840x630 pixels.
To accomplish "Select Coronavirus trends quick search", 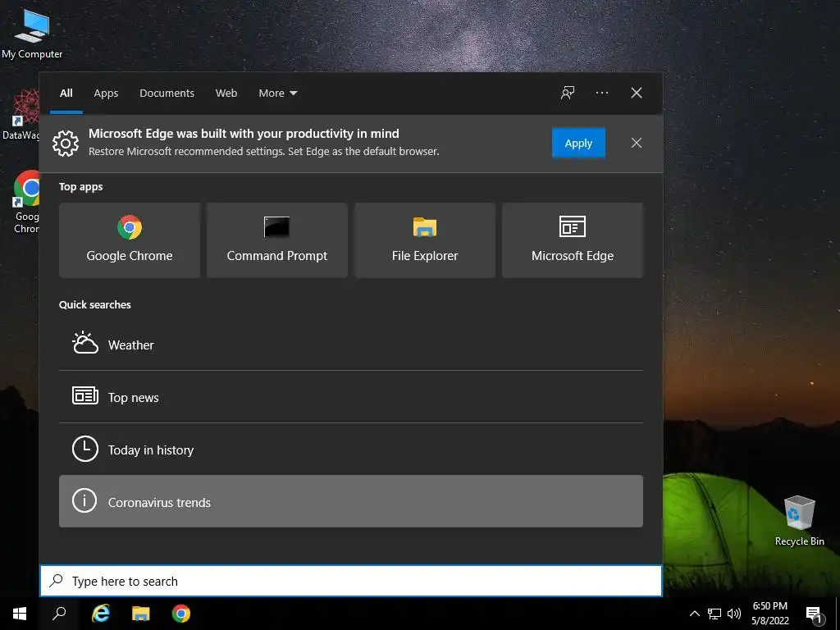I will [x=351, y=501].
